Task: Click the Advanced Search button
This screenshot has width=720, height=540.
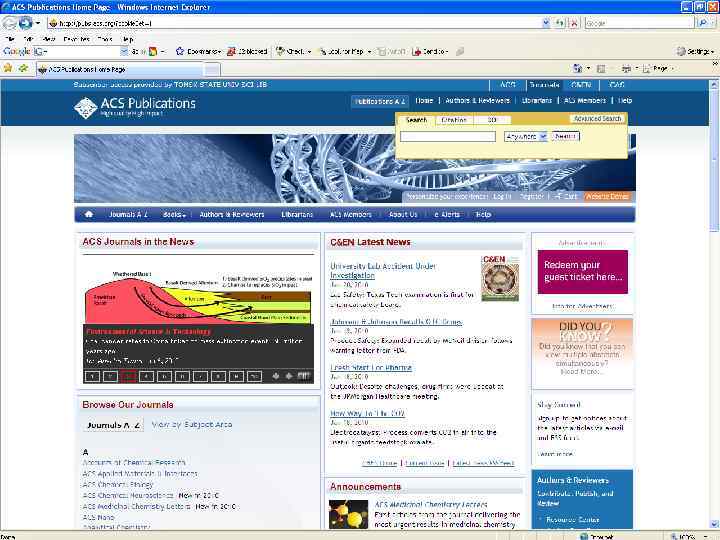Action: 597,118
